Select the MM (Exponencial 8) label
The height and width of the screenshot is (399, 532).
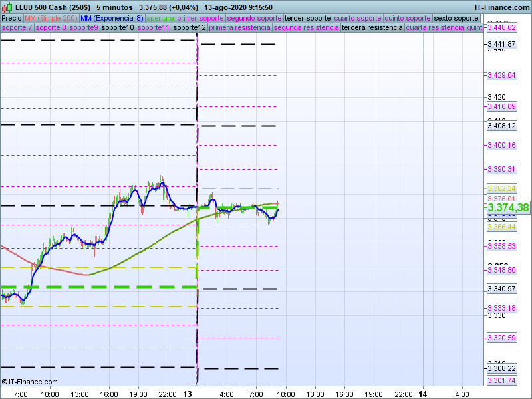[x=117, y=18]
